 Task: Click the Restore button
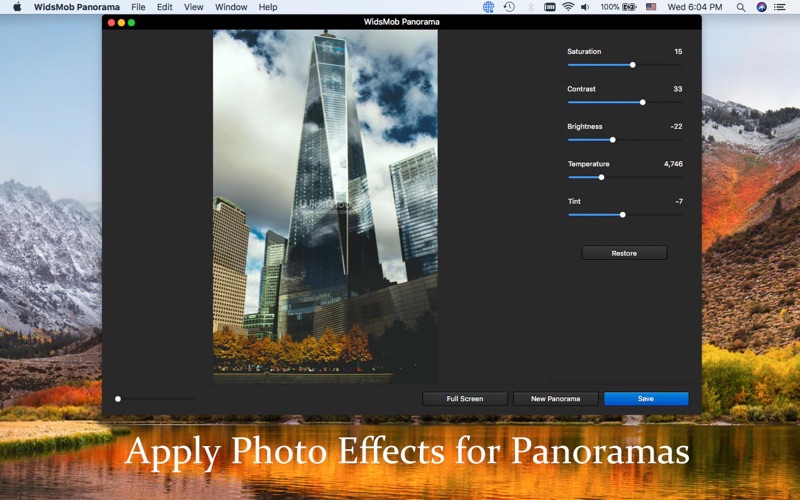point(624,253)
